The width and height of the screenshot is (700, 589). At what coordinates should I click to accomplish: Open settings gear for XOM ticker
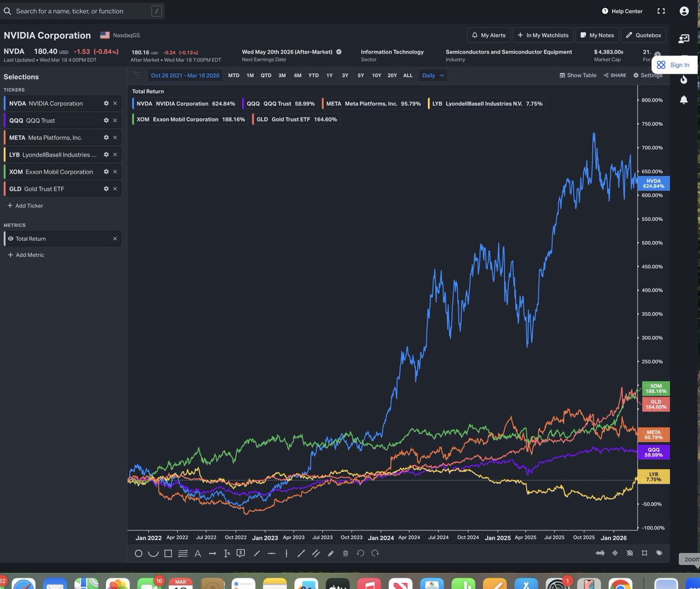click(x=106, y=171)
